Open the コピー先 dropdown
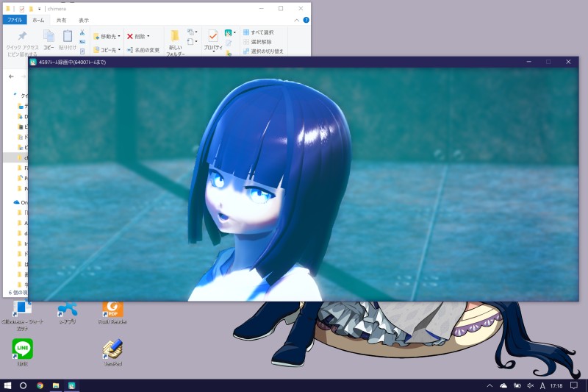 (107, 49)
